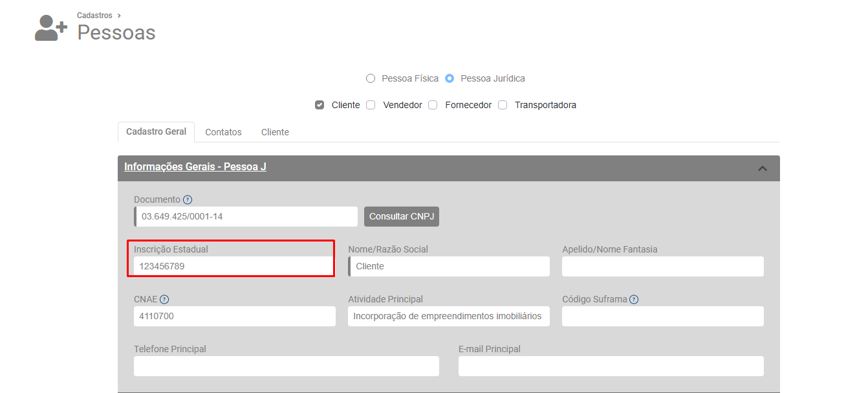Image resolution: width=868 pixels, height=393 pixels.
Task: Open the Cliente tab
Action: [x=275, y=132]
